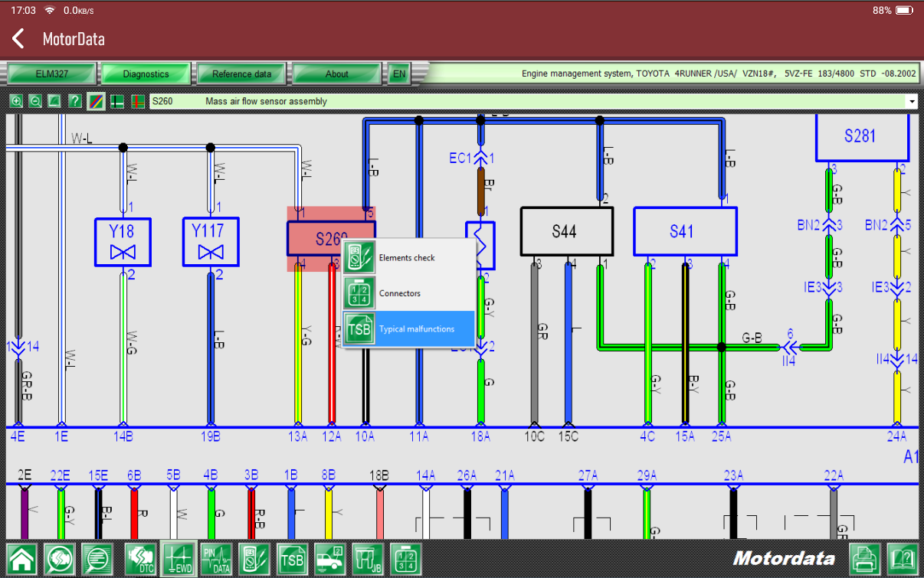The height and width of the screenshot is (578, 924).
Task: Open the JB junction block icon
Action: [x=368, y=559]
